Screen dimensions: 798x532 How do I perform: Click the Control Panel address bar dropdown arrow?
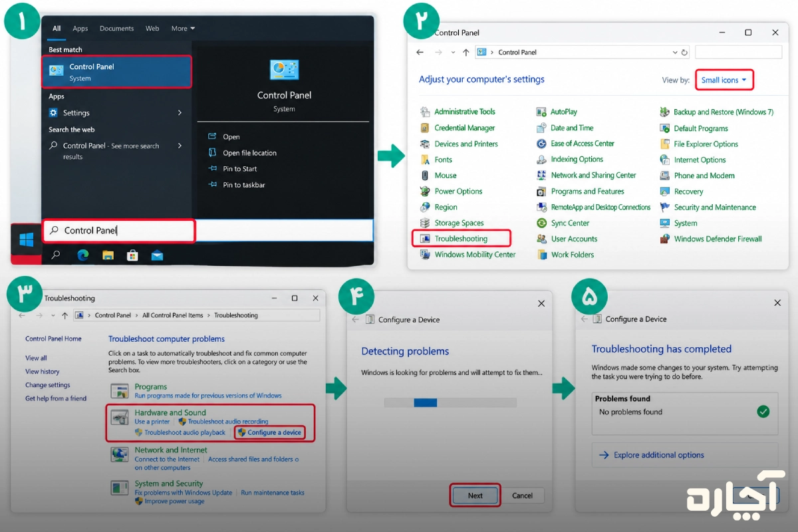[675, 52]
